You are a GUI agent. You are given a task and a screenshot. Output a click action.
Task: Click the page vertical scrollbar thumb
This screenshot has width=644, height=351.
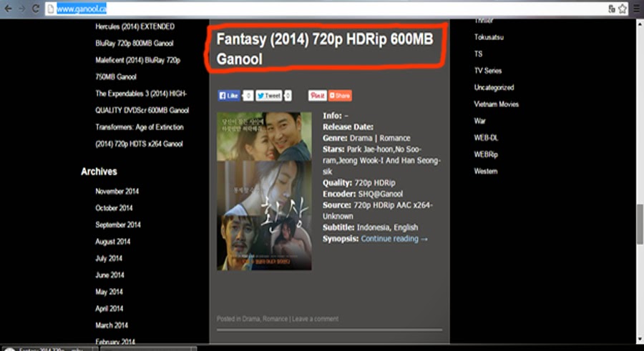(640, 224)
